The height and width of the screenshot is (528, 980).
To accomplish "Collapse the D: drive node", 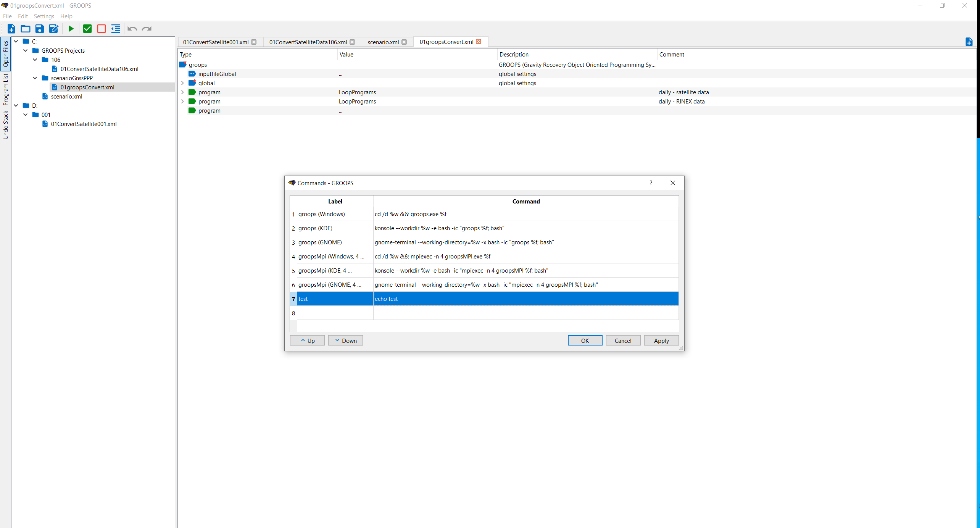I will (16, 105).
